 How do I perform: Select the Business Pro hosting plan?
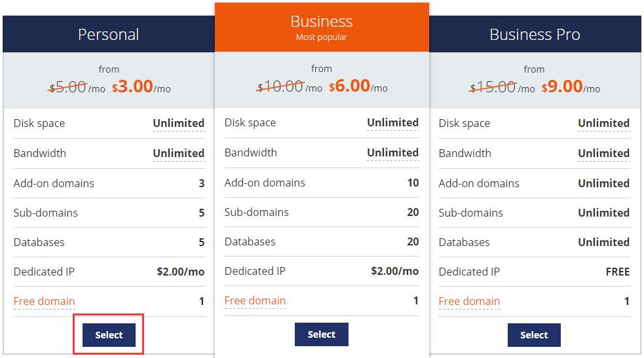(534, 335)
